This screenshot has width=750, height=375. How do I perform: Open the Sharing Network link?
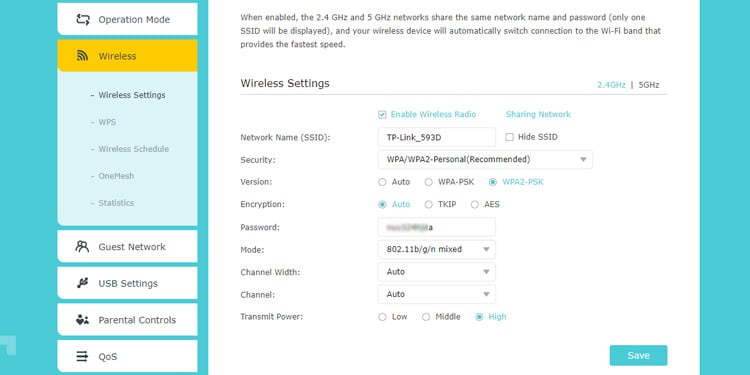click(538, 114)
